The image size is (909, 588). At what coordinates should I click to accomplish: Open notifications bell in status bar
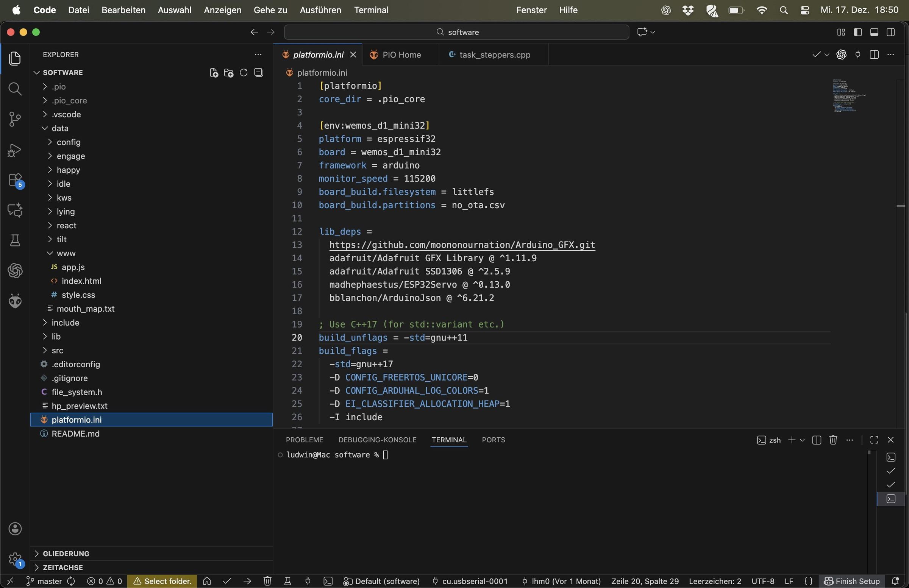895,581
